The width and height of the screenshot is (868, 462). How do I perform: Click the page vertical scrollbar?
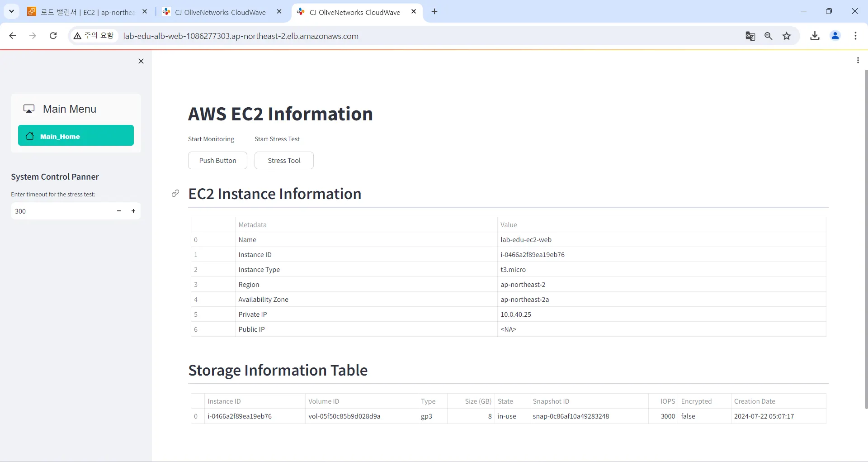pyautogui.click(x=866, y=239)
